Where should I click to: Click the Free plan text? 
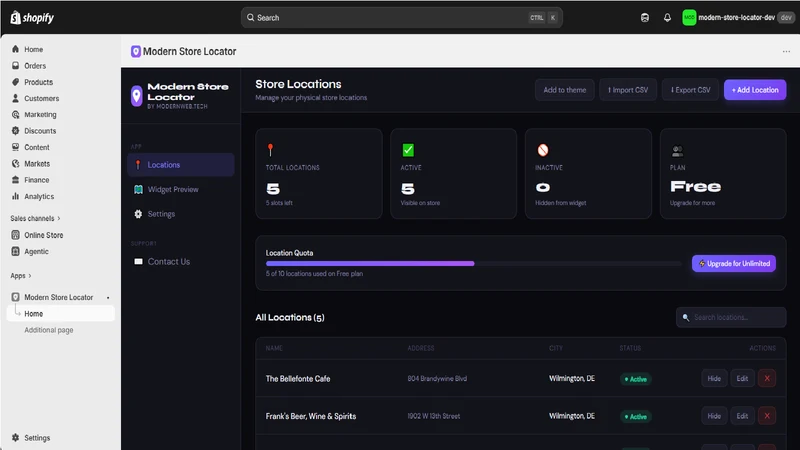tap(695, 187)
